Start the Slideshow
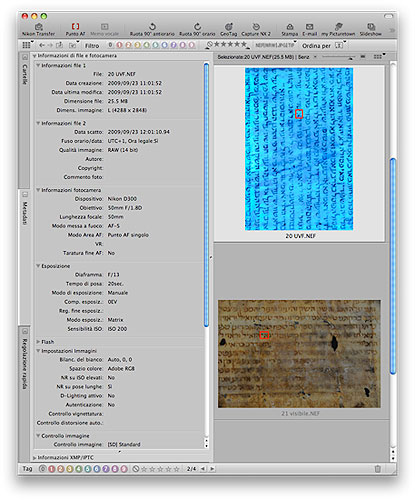This screenshot has width=415, height=500. pos(371,29)
